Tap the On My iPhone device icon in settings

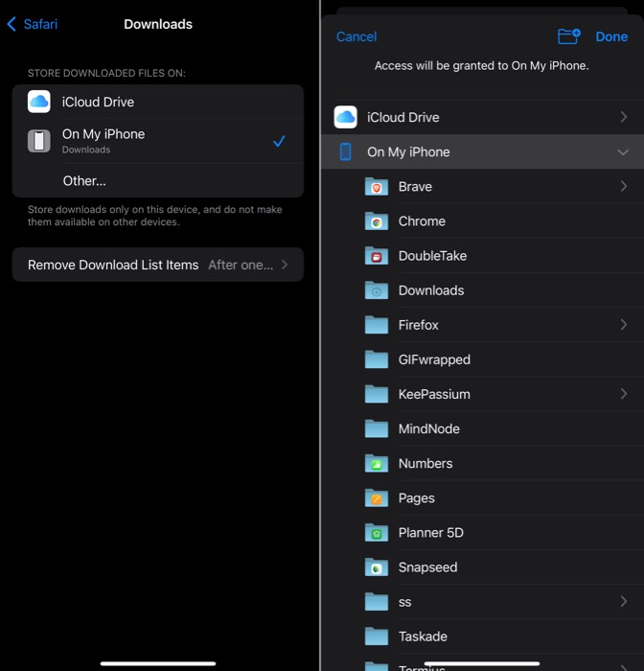pos(39,141)
